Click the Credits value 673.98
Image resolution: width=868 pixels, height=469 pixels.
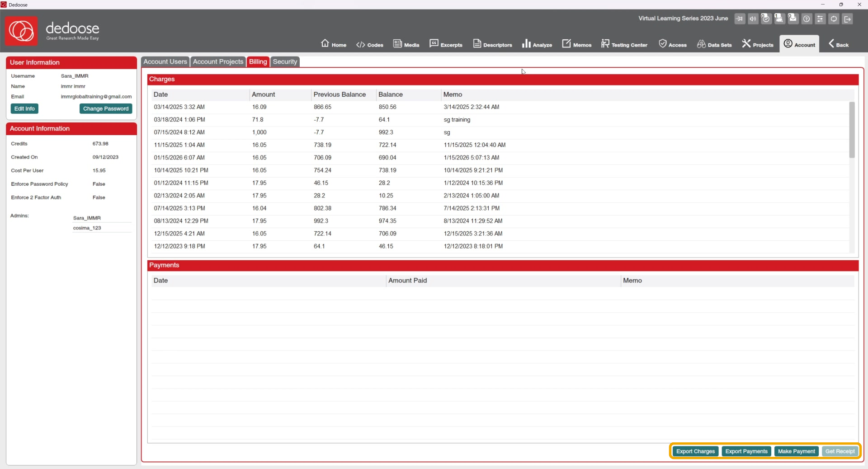(100, 144)
